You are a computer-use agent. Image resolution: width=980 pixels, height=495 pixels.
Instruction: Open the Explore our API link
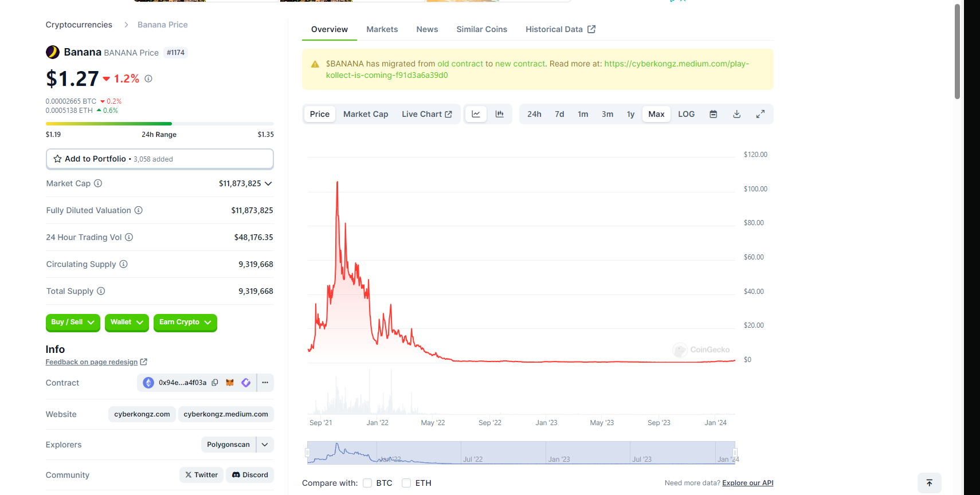pyautogui.click(x=747, y=483)
